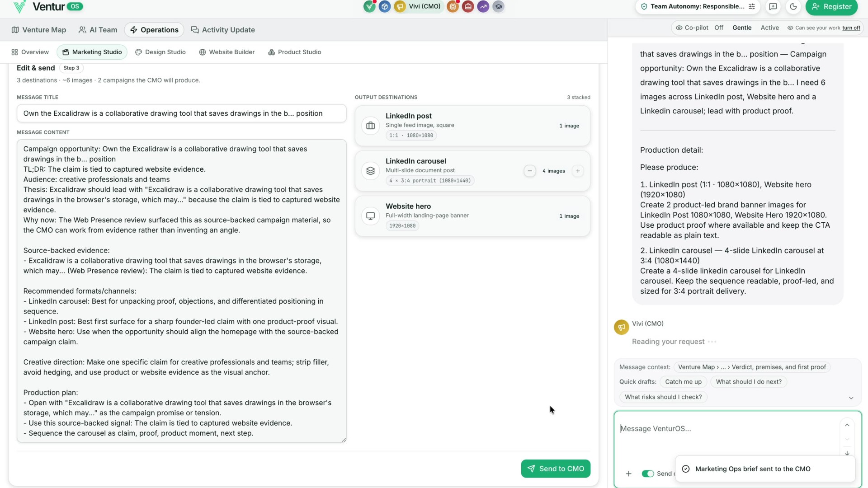Viewport: 868px width, 488px height.
Task: Switch to dark mode with the moon icon
Action: click(793, 6)
